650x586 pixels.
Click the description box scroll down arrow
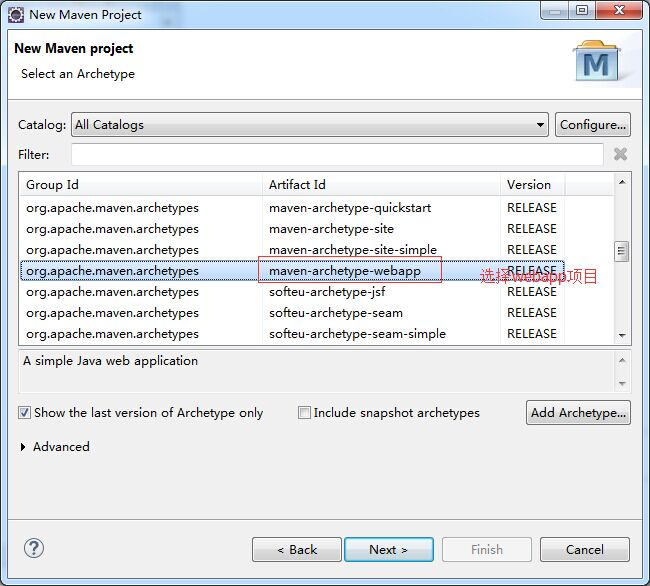pyautogui.click(x=622, y=383)
